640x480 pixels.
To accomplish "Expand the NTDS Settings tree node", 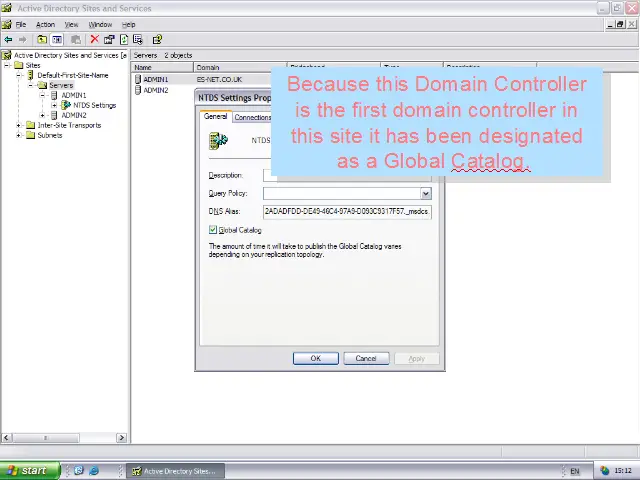I will 54,105.
